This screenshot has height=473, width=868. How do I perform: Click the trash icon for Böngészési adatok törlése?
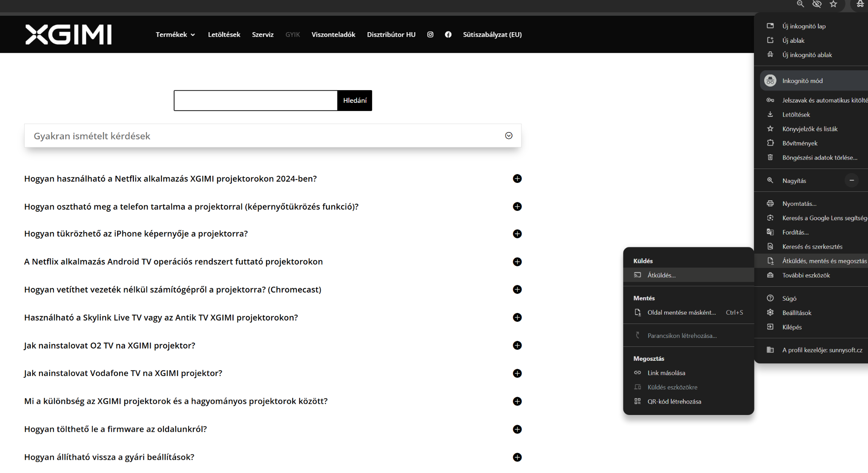tap(770, 158)
